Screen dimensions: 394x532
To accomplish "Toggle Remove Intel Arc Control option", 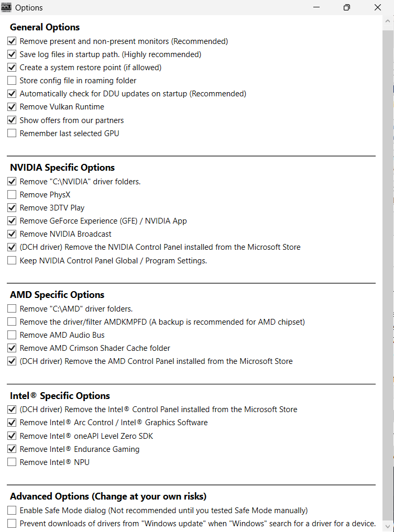I will 12,423.
